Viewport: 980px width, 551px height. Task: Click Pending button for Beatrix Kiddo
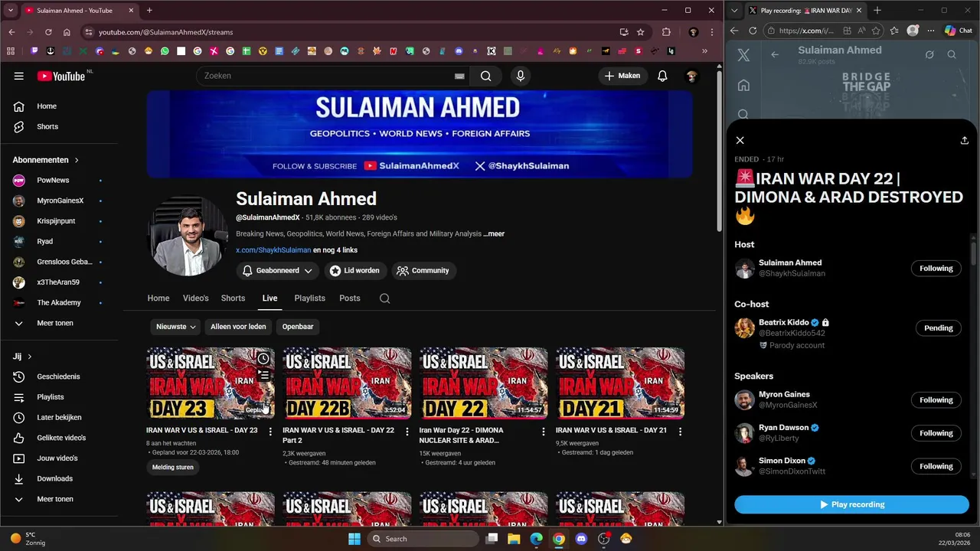pyautogui.click(x=938, y=328)
